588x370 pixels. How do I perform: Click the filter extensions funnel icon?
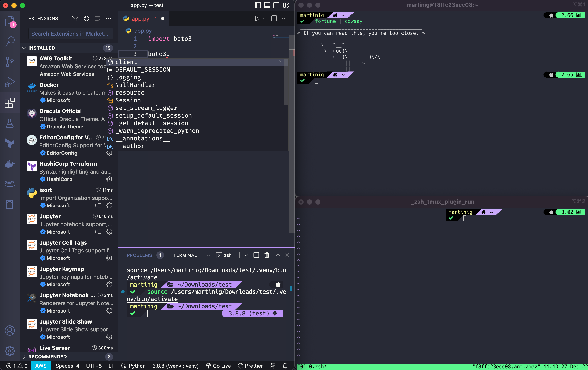coord(75,19)
